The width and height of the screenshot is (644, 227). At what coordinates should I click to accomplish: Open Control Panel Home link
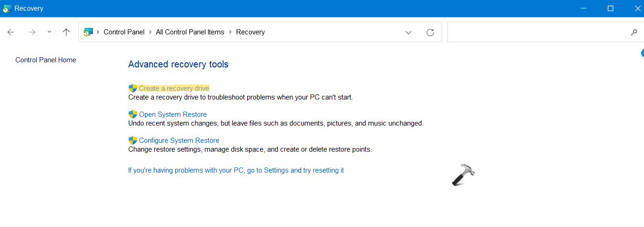pyautogui.click(x=46, y=60)
